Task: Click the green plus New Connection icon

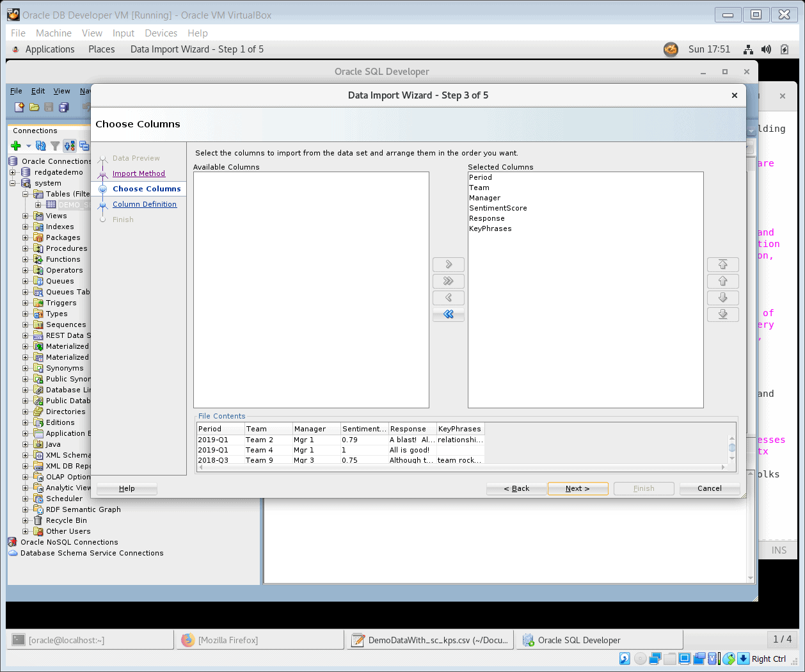Action: [x=16, y=146]
